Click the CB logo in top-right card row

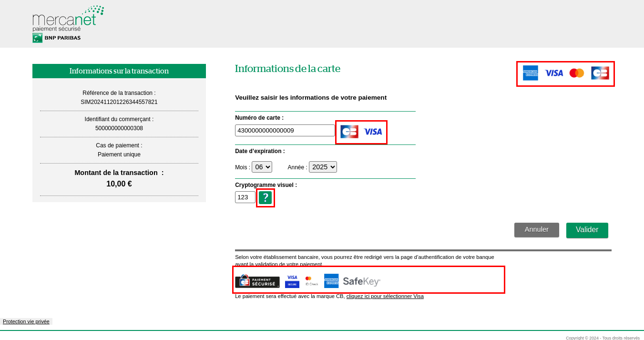tap(600, 73)
